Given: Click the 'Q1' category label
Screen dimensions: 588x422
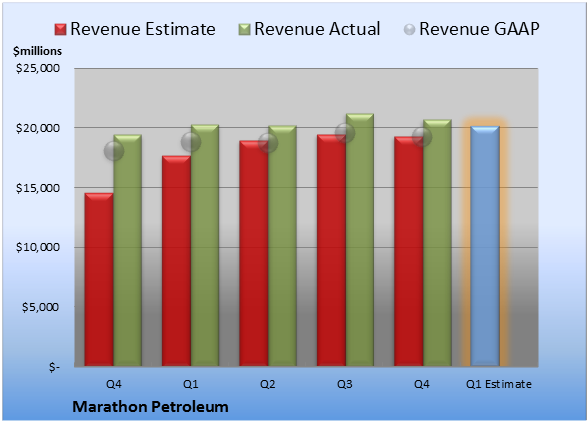Looking at the screenshot, I should pyautogui.click(x=190, y=384).
